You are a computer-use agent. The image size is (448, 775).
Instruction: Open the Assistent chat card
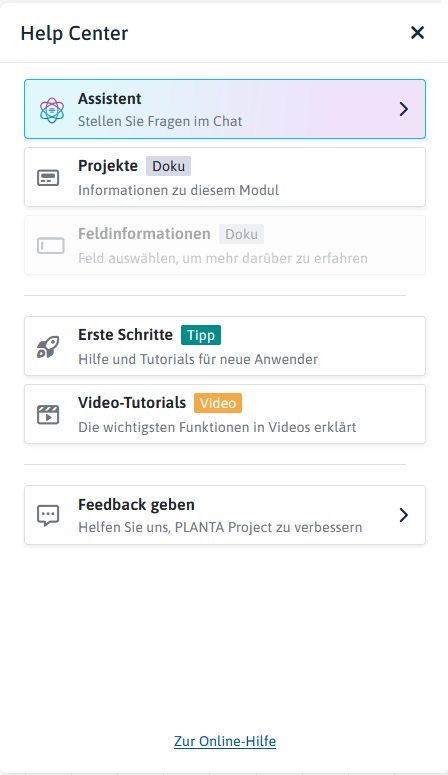[225, 109]
